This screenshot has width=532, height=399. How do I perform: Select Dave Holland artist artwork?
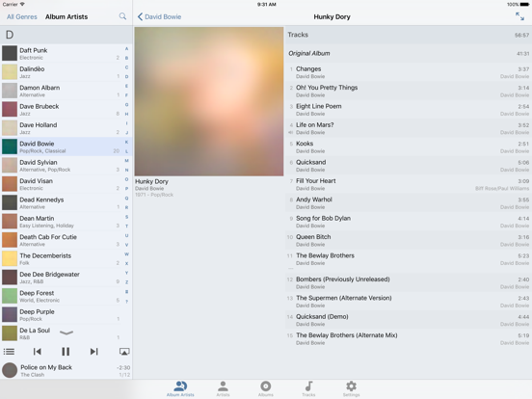point(10,128)
